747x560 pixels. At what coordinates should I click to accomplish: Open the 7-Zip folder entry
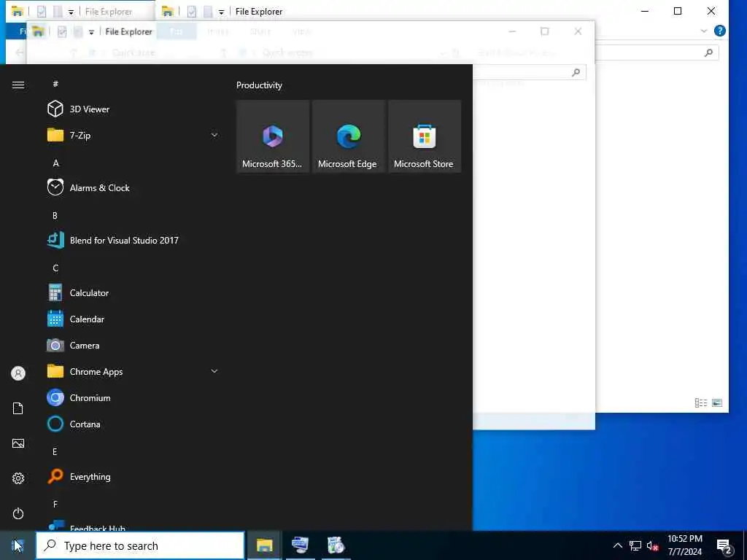coord(134,135)
